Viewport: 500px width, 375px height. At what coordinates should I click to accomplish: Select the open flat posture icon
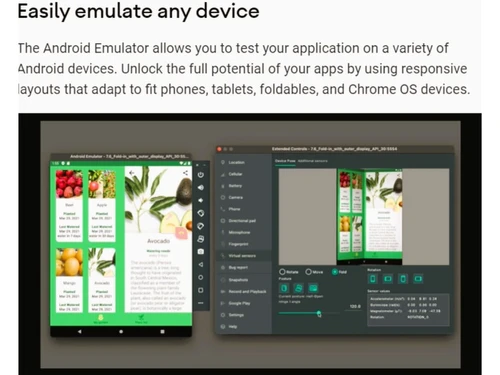pos(313,288)
